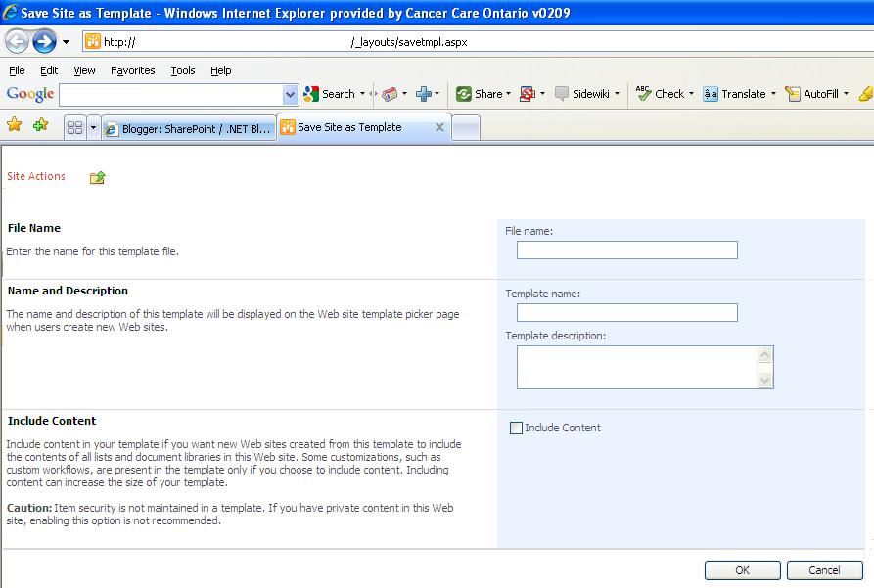Open the Tools menu
The image size is (874, 588).
pos(183,70)
